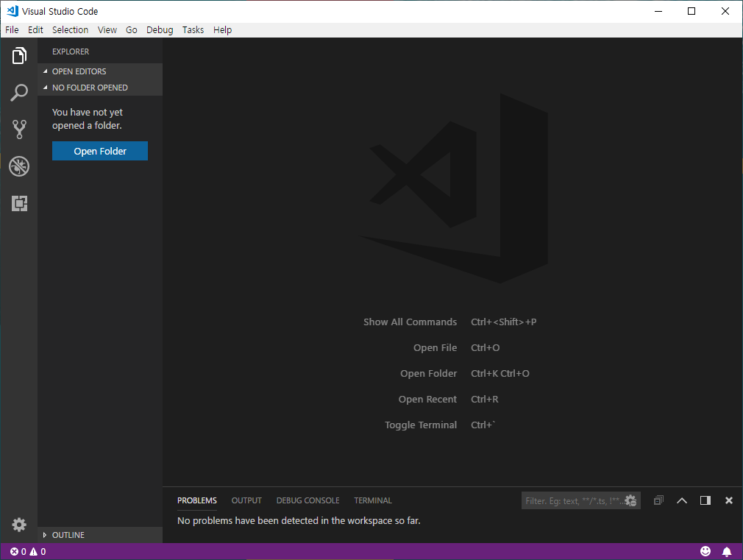Open the feedback smiley icon
Screen dimensions: 743x560
coord(705,551)
